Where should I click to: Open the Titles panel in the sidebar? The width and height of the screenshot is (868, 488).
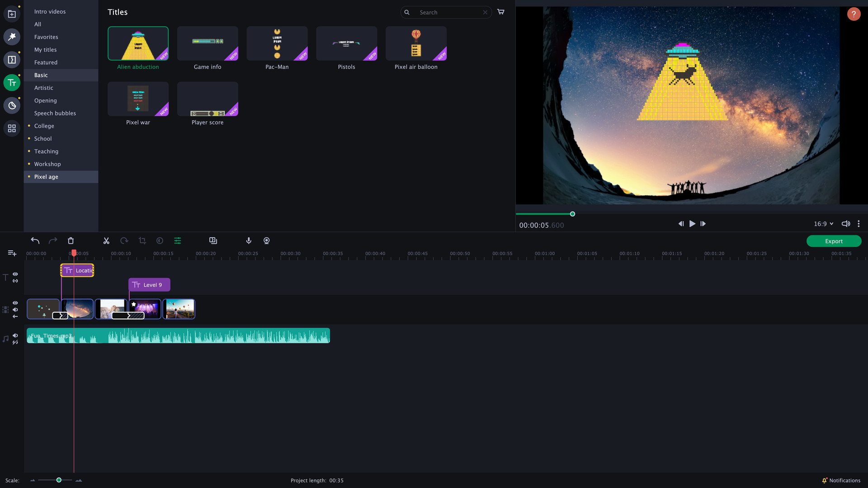[x=12, y=83]
